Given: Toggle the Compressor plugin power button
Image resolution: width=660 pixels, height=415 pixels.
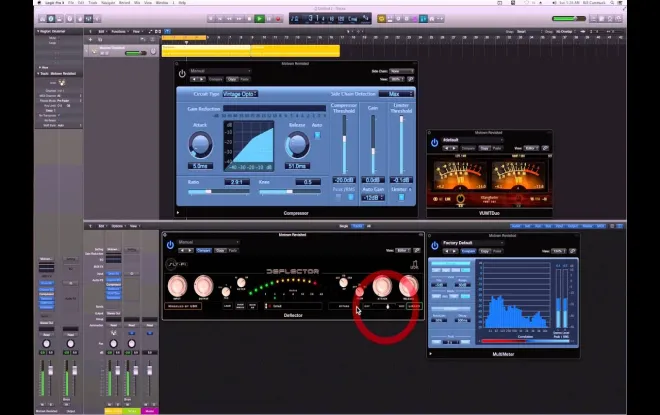Looking at the screenshot, I should coord(182,74).
